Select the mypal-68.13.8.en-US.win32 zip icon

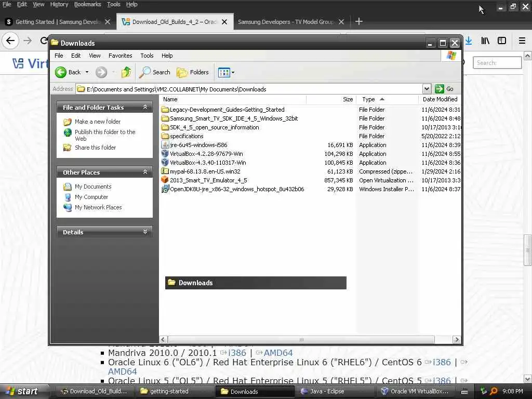tap(165, 171)
